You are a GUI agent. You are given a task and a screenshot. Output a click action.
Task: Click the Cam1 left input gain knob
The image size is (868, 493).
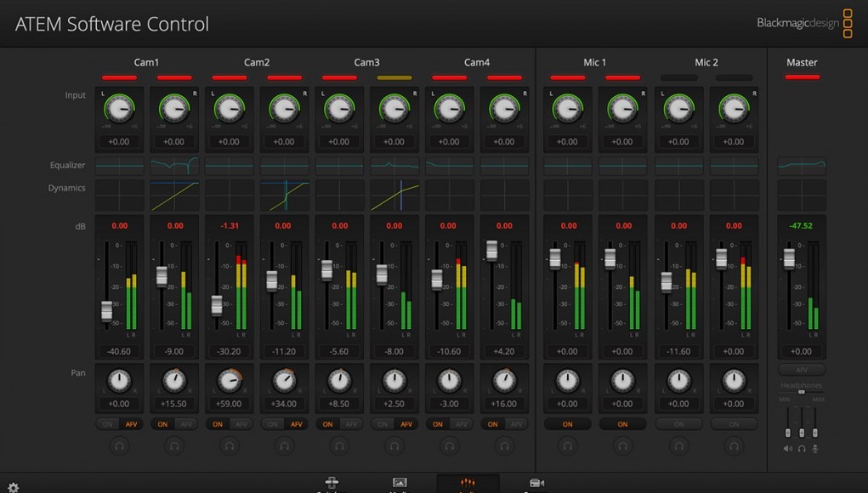[x=119, y=109]
